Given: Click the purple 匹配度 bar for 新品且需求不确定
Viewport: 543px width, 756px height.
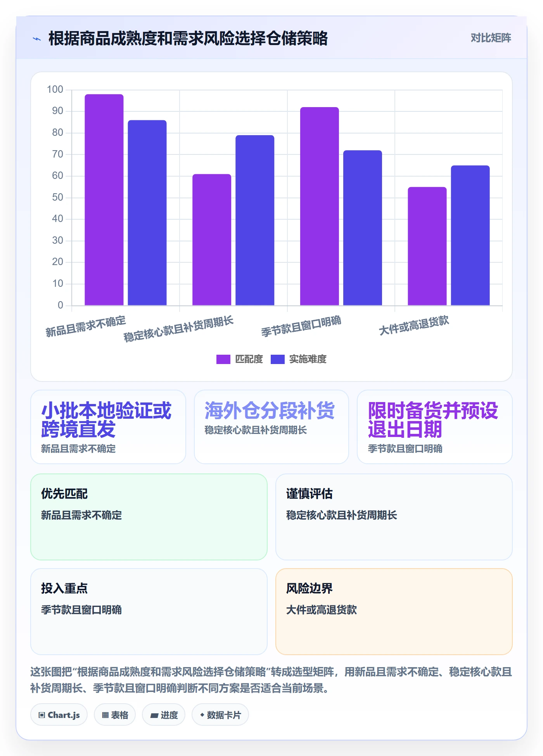Looking at the screenshot, I should point(104,200).
